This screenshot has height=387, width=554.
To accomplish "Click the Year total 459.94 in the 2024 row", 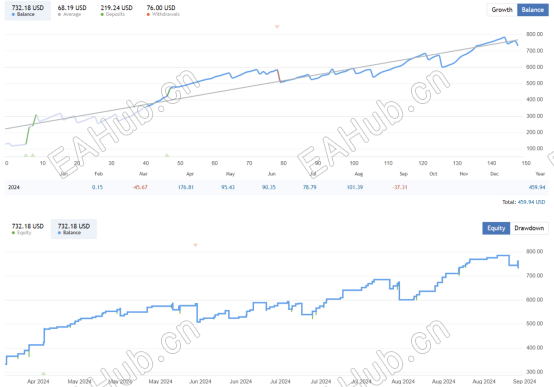I will tap(537, 187).
